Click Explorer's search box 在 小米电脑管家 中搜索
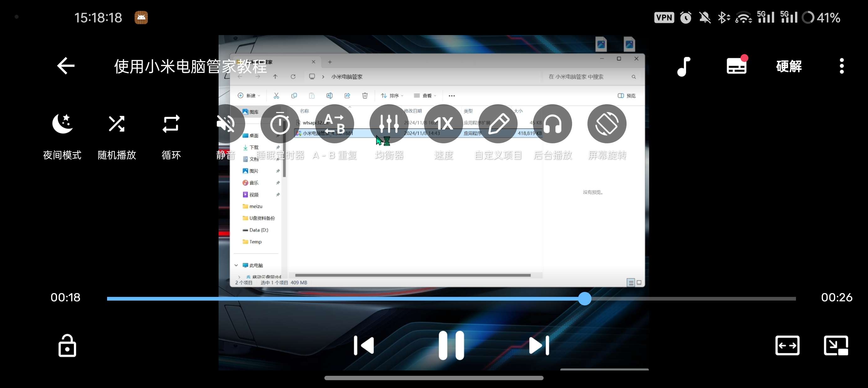 [592, 77]
